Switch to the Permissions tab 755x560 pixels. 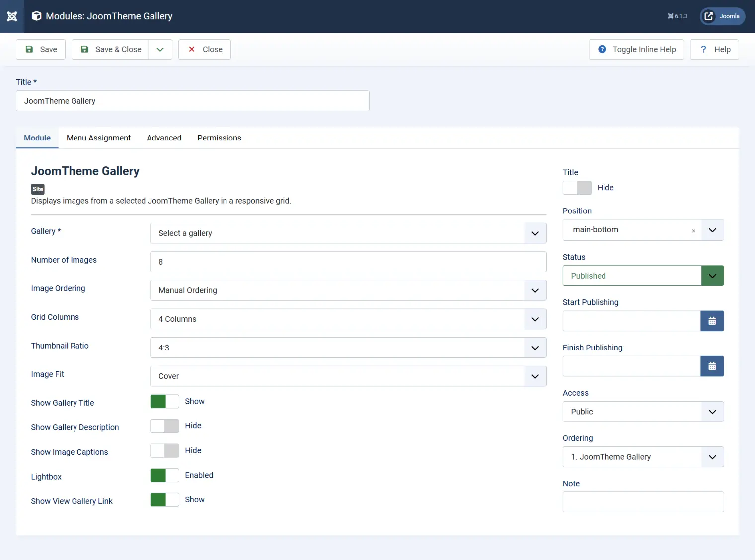(x=219, y=138)
